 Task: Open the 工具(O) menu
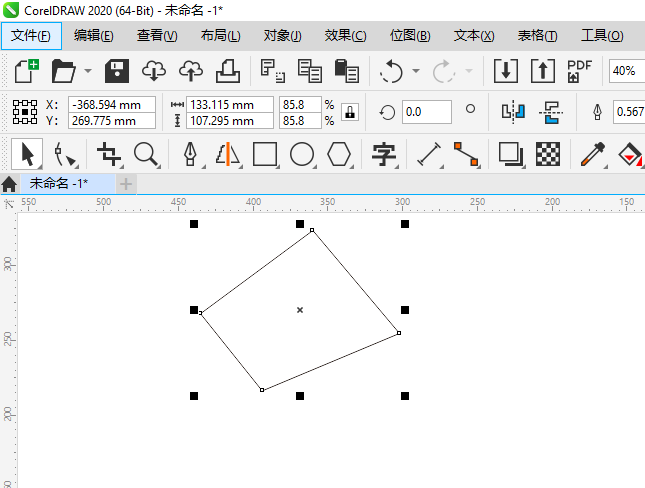coord(602,36)
